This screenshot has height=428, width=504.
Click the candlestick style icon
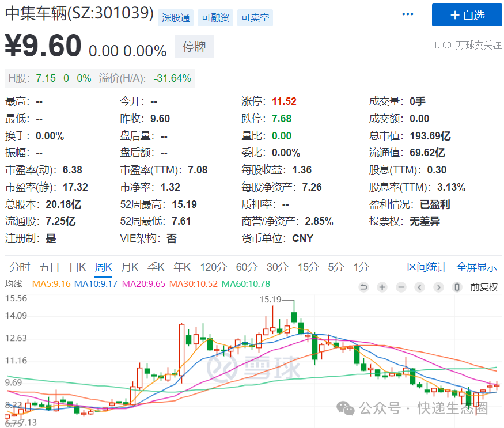coord(457,287)
